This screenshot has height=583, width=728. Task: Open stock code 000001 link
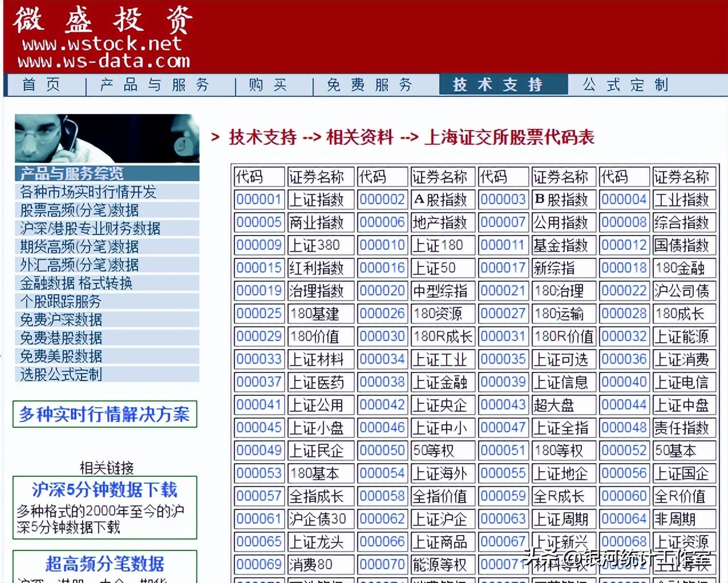click(258, 200)
